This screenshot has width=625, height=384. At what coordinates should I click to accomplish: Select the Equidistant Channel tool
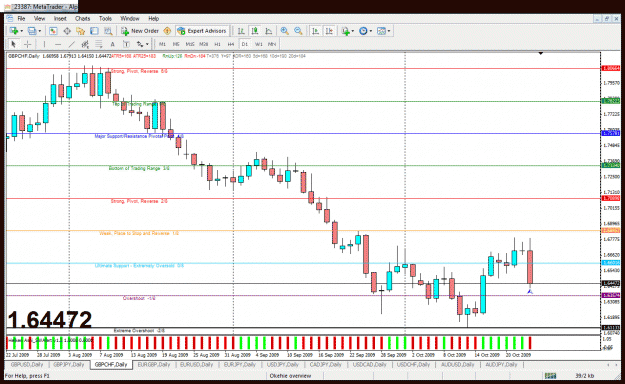[85, 44]
